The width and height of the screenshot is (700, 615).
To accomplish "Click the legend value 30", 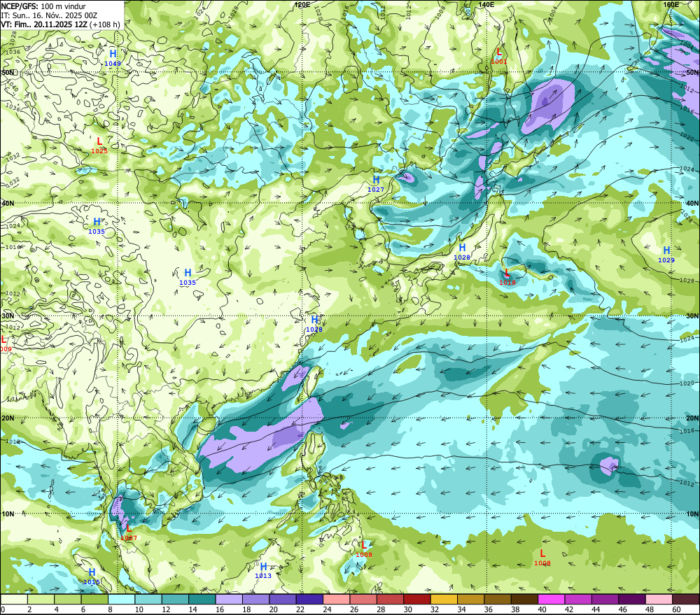I will coord(407,609).
